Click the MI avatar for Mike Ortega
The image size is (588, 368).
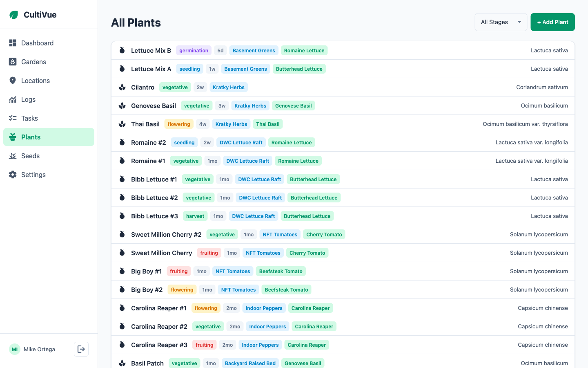point(14,349)
